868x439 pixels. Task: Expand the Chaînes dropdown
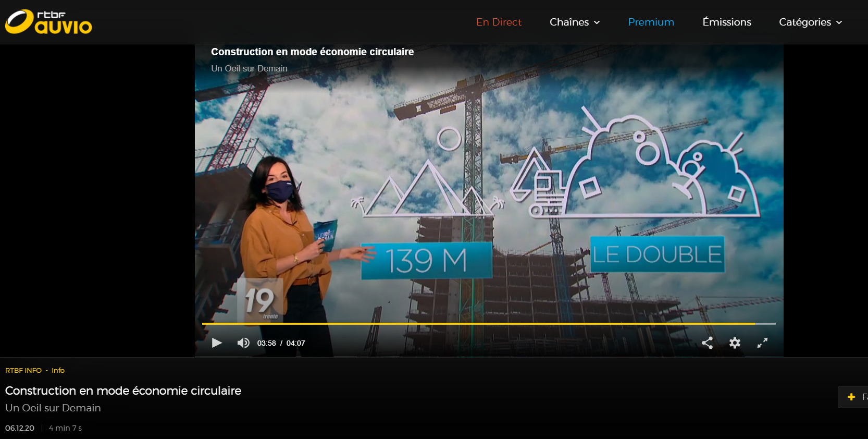tap(575, 22)
